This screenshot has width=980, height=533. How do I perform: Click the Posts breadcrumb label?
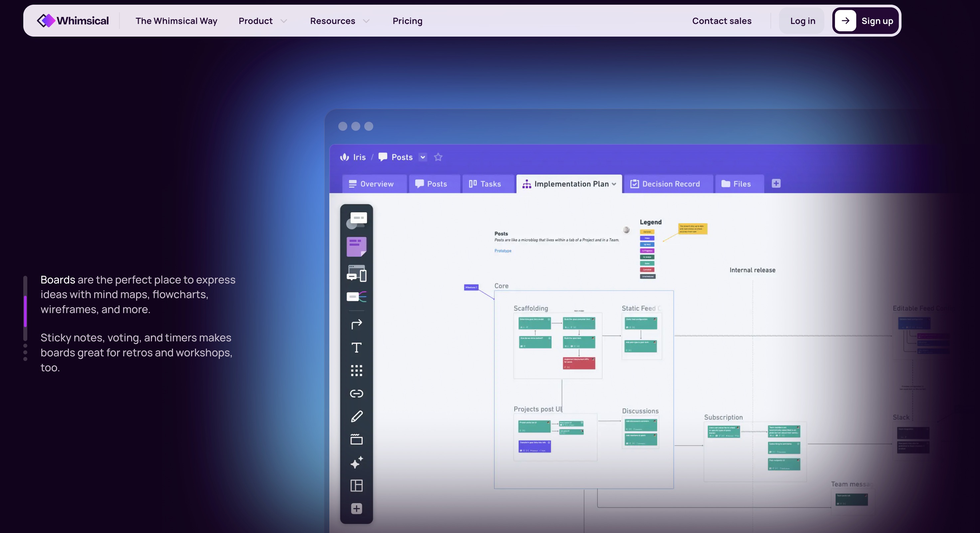pos(402,157)
